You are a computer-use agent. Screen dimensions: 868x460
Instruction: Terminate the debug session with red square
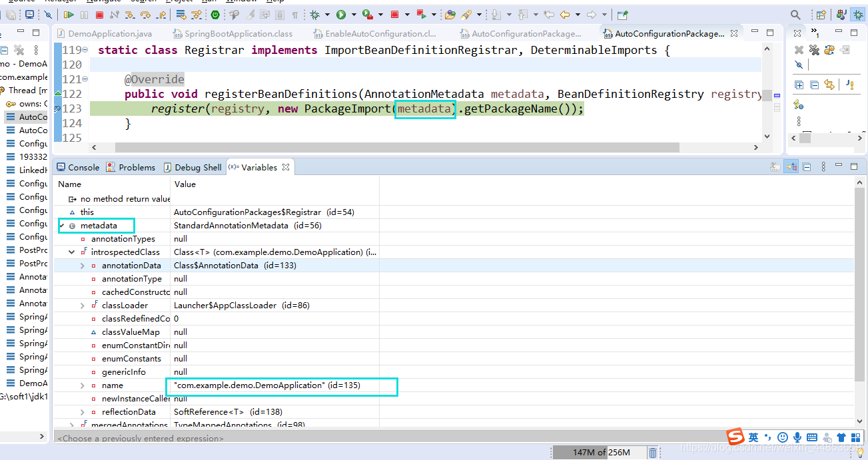pyautogui.click(x=99, y=15)
